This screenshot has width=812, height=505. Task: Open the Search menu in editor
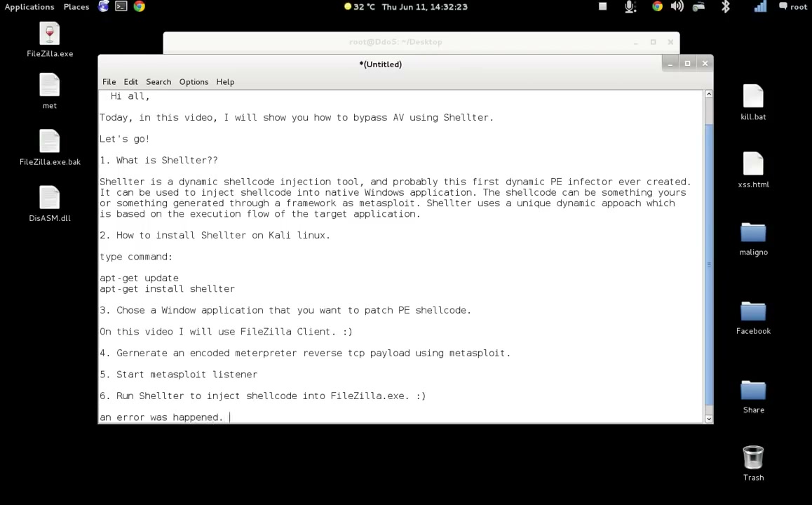coord(158,82)
